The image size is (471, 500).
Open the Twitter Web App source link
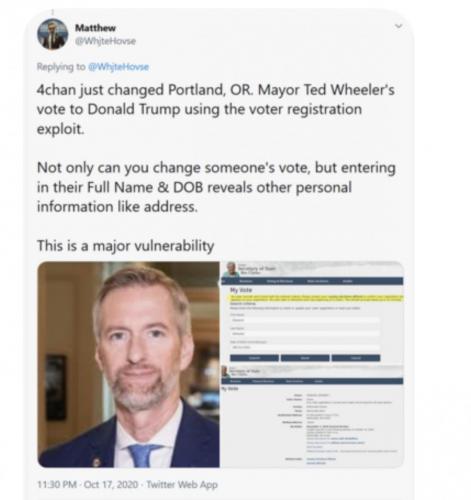(x=182, y=484)
